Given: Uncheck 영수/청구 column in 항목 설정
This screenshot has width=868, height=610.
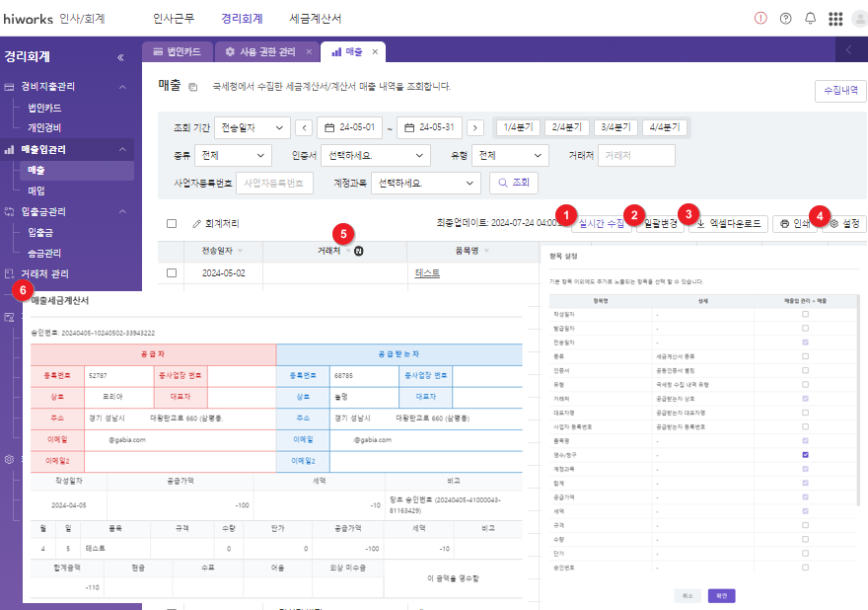Looking at the screenshot, I should tap(806, 455).
